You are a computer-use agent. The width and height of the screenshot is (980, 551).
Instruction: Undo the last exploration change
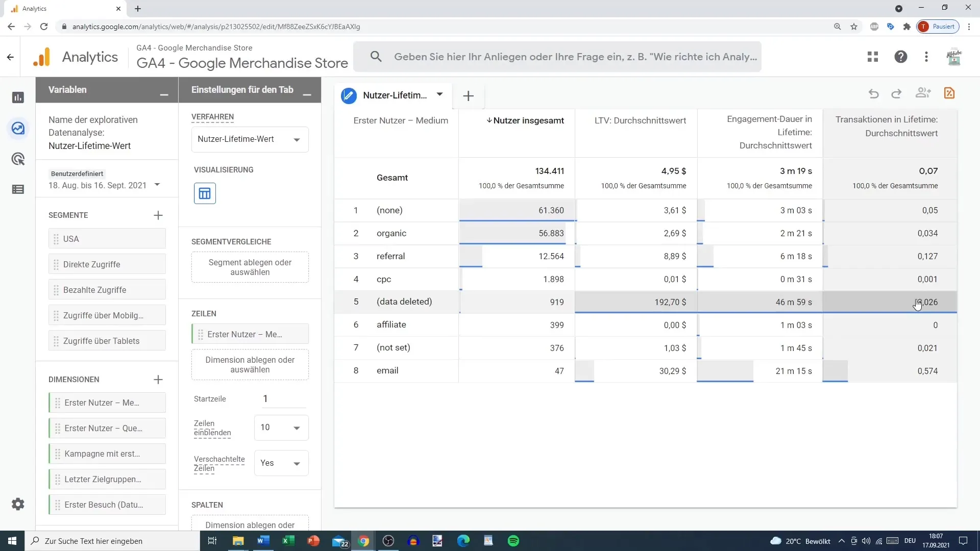(873, 93)
